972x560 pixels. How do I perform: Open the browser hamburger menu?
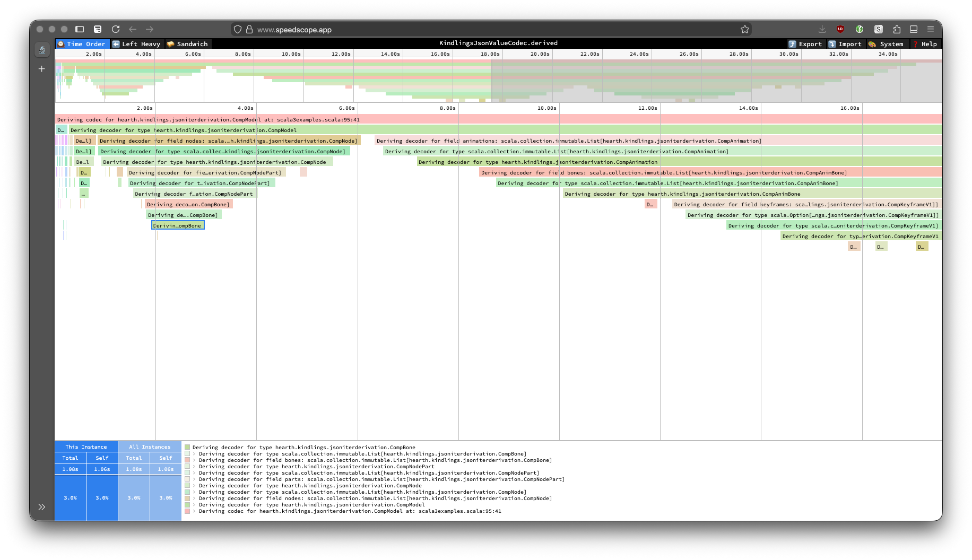[x=931, y=29]
